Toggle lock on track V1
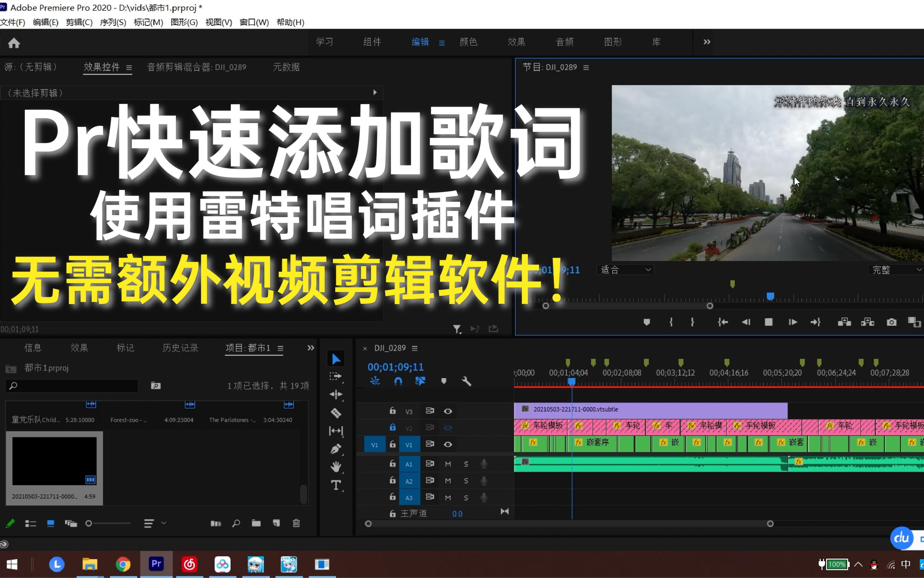Screen dimensions: 924x578 [x=392, y=444]
